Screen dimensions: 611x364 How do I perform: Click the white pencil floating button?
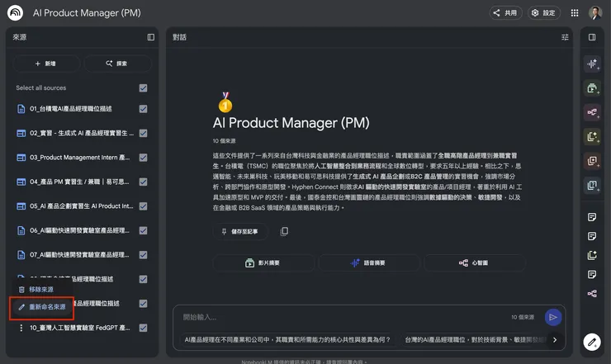tap(592, 343)
